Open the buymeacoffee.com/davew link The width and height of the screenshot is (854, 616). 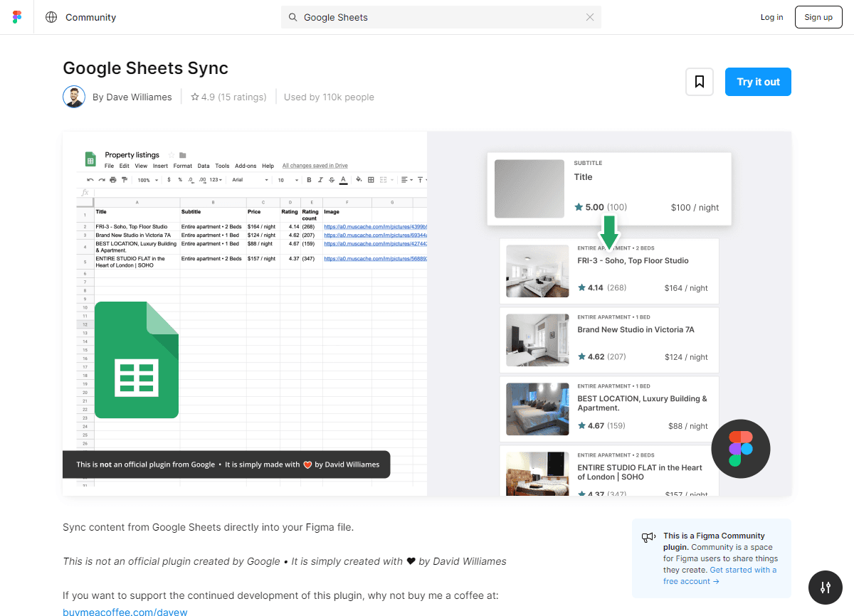pos(125,611)
